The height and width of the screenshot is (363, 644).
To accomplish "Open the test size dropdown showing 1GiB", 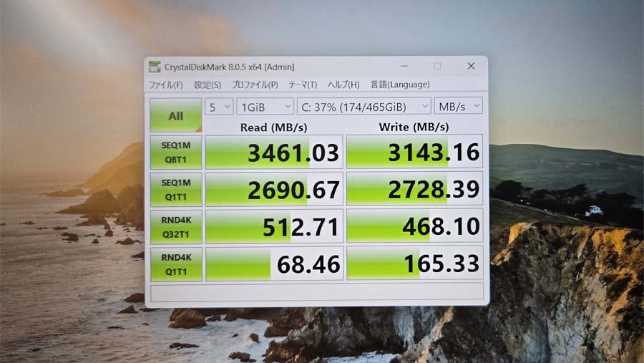I will (265, 107).
